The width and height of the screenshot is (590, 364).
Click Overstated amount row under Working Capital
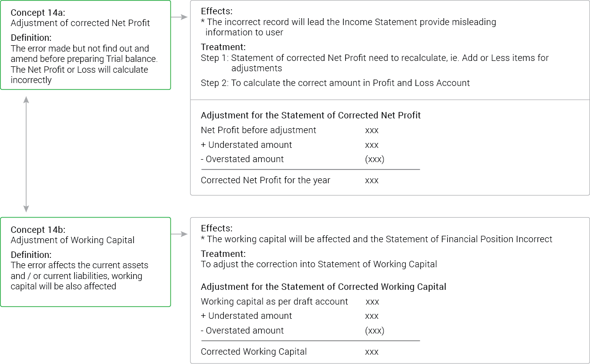(293, 331)
